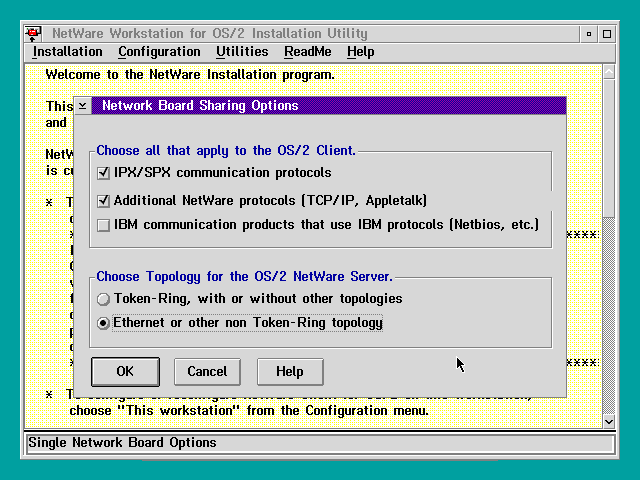Click the "Choose all that apply" group label

226,151
